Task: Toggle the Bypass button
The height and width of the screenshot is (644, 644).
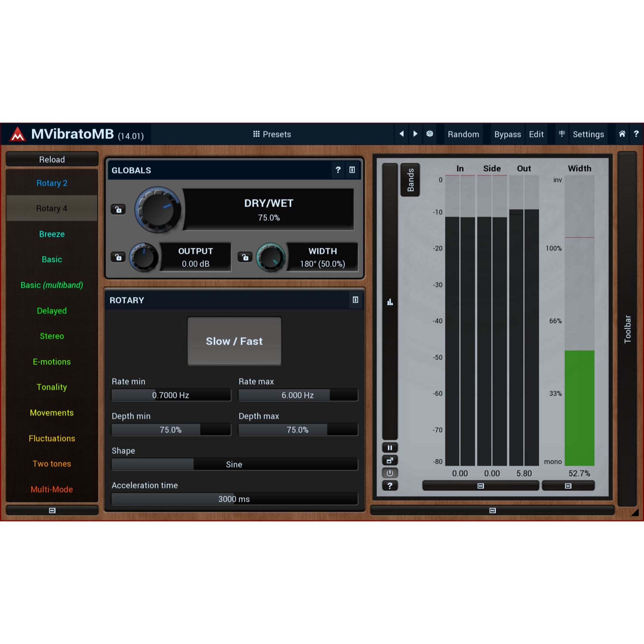Action: pos(507,134)
